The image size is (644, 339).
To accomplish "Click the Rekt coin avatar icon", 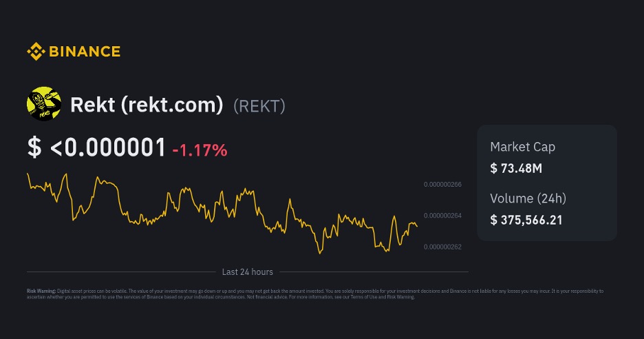I will tap(43, 104).
